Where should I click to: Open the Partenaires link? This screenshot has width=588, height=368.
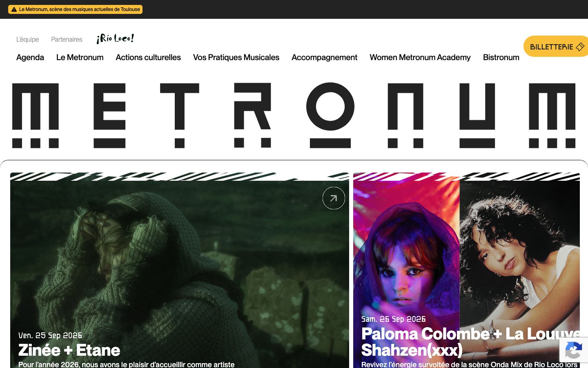click(x=67, y=39)
